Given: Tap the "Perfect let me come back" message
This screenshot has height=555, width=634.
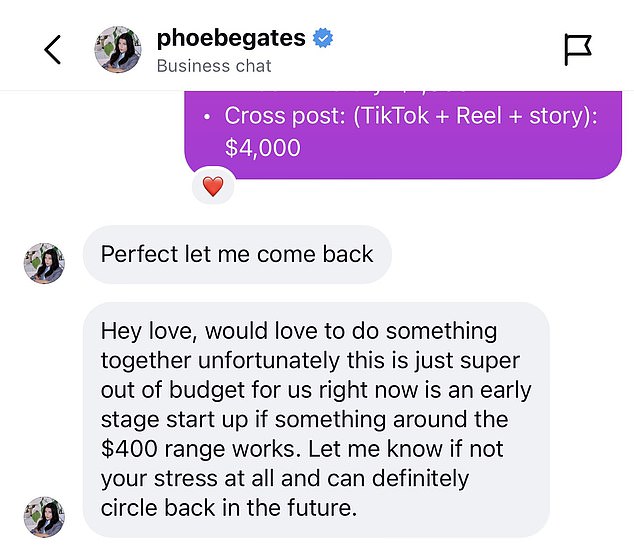Looking at the screenshot, I should point(237,254).
